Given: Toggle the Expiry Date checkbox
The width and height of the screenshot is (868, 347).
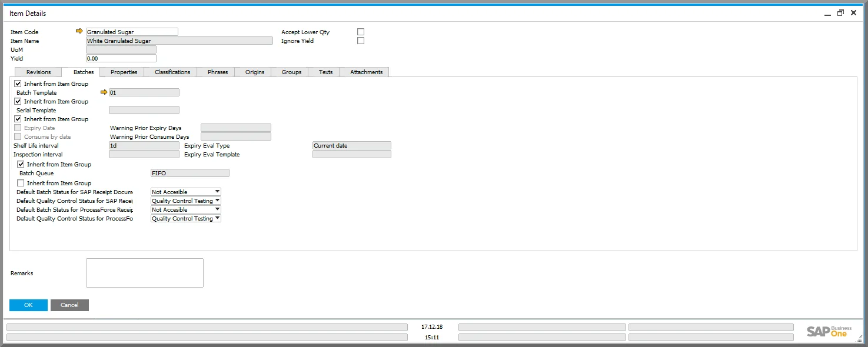Looking at the screenshot, I should (18, 128).
